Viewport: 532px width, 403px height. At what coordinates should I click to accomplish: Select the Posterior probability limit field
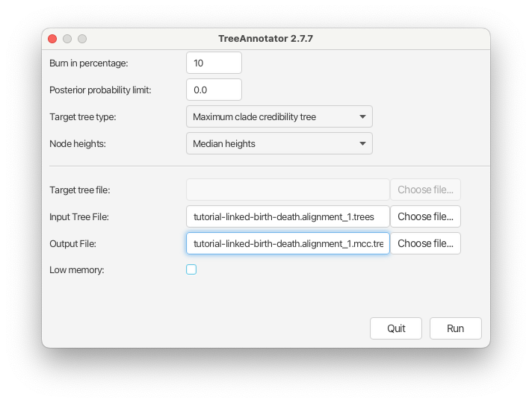tap(214, 90)
